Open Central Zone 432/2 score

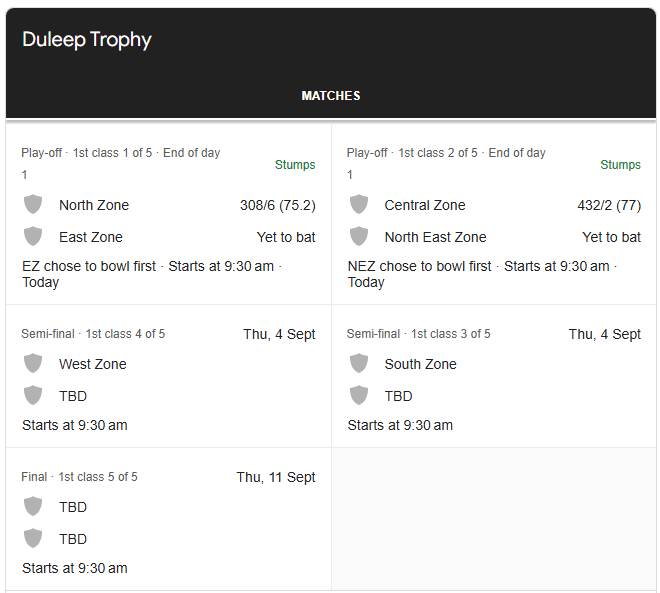point(609,205)
